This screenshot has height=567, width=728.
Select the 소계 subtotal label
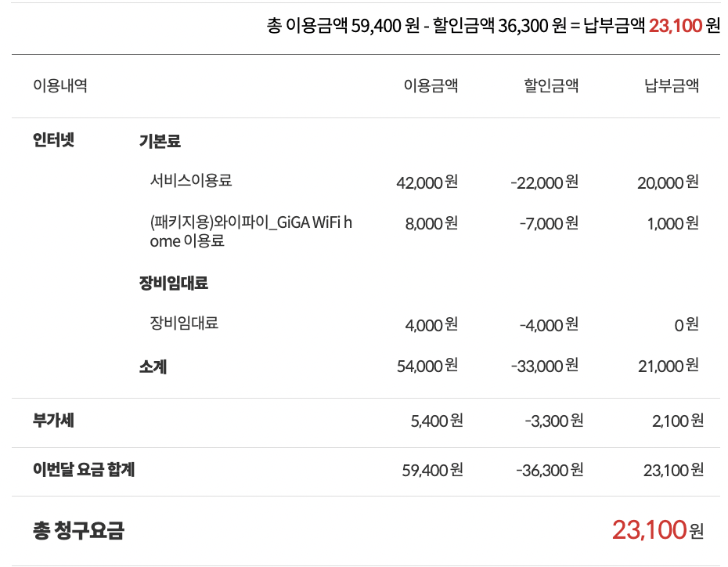click(x=153, y=366)
